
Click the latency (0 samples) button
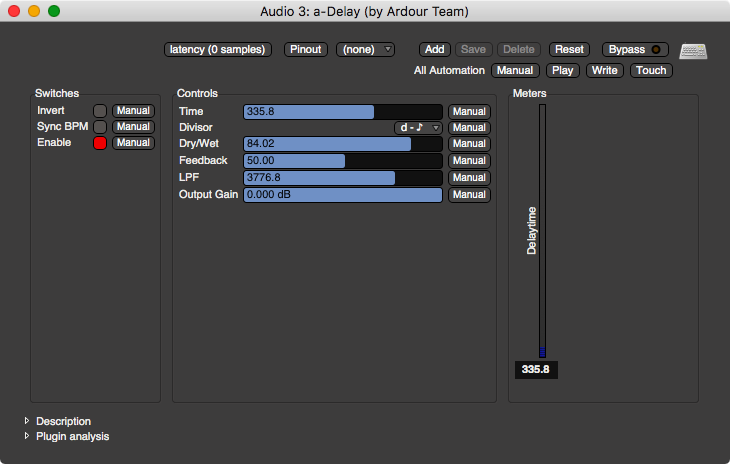pyautogui.click(x=217, y=49)
